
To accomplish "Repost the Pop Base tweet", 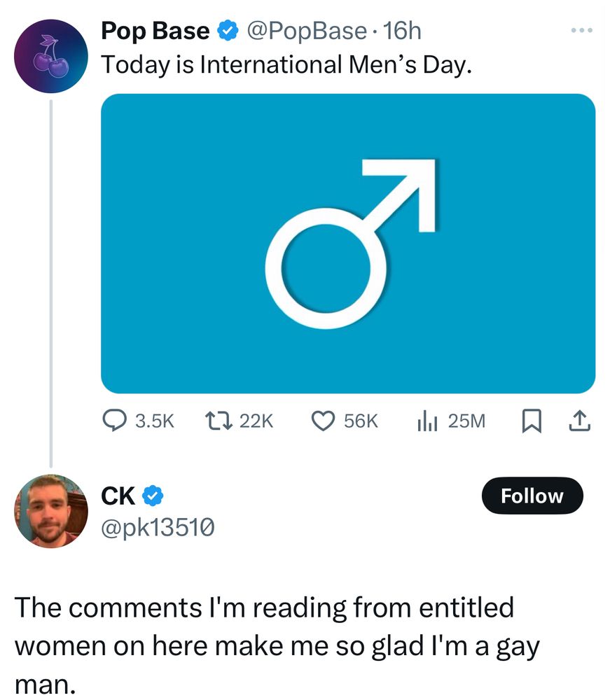I will coord(219,420).
